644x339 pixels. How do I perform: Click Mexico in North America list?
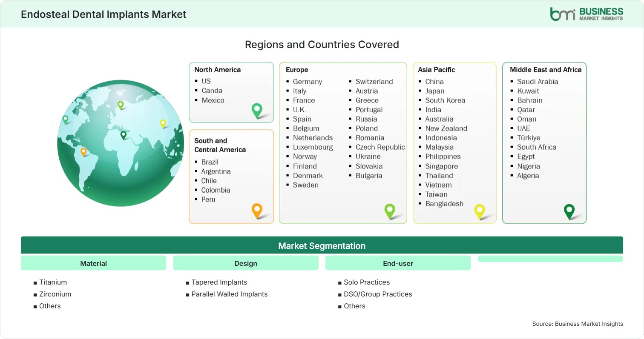pos(213,100)
